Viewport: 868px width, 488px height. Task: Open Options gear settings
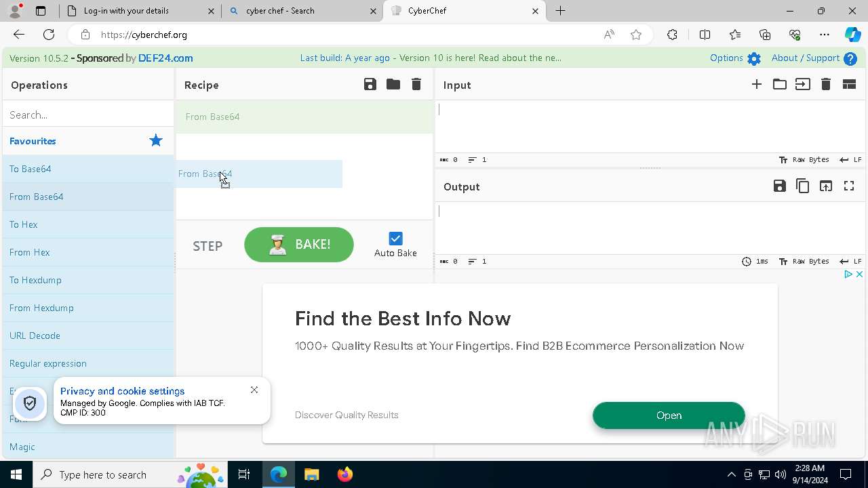click(754, 59)
